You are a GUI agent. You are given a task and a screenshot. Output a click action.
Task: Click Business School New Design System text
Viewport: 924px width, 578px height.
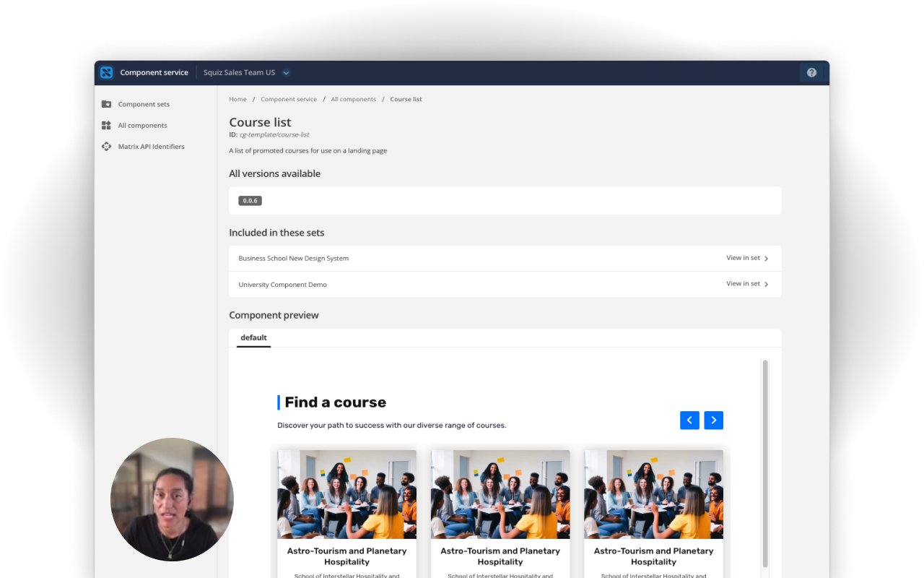(x=293, y=258)
